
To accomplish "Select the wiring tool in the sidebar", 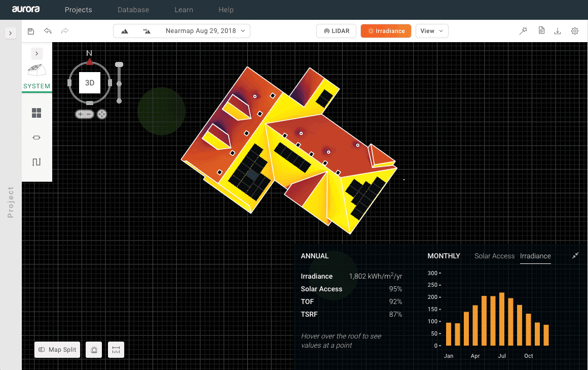I will 36,137.
